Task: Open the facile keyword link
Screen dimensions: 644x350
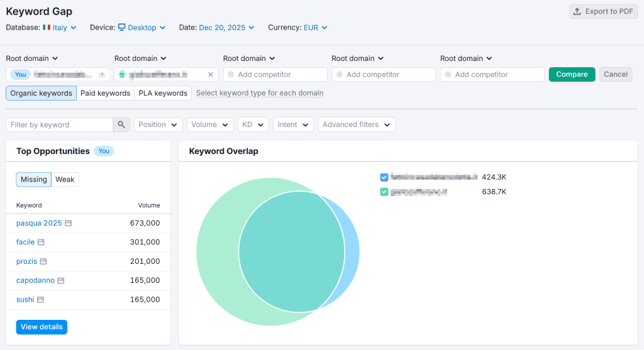Action: pos(25,242)
